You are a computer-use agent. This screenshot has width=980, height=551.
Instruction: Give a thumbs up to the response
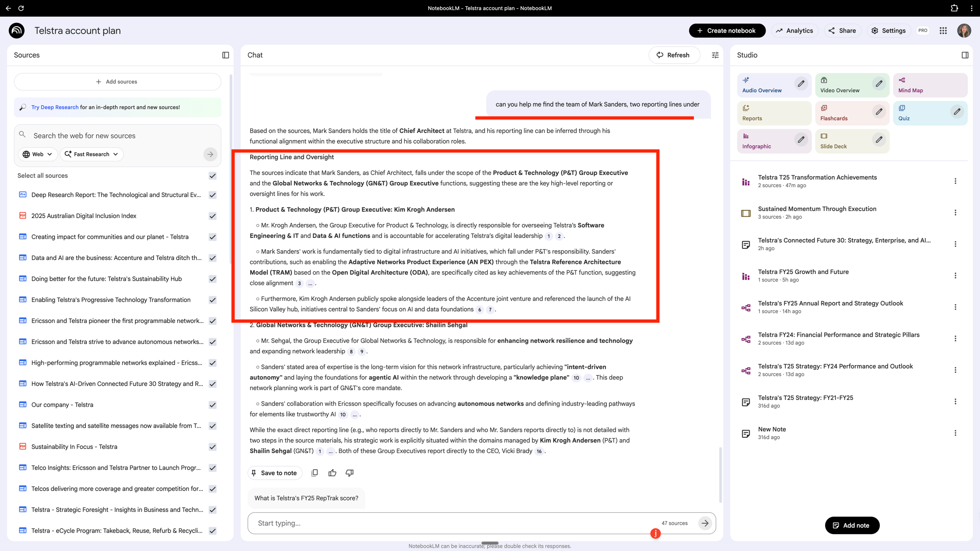coord(332,473)
